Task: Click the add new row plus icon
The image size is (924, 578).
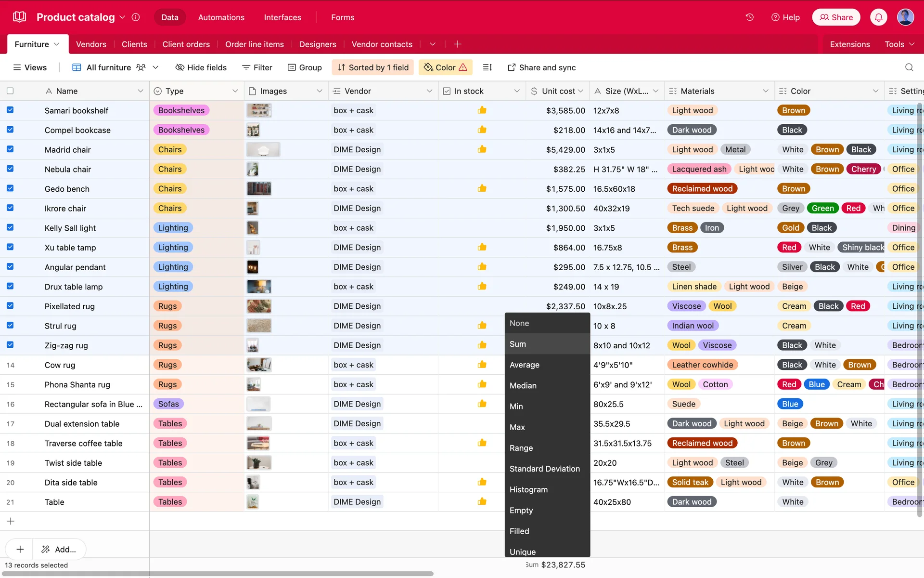Action: pos(11,521)
